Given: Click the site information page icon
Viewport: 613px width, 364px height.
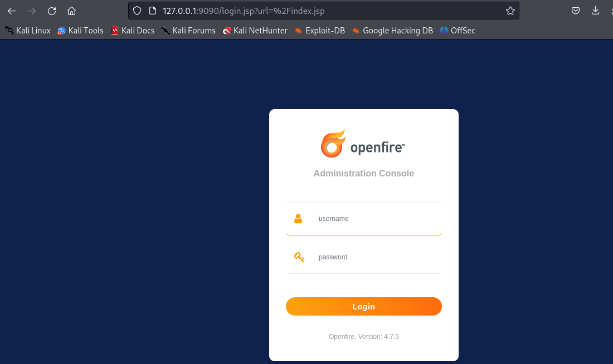Looking at the screenshot, I should point(153,11).
